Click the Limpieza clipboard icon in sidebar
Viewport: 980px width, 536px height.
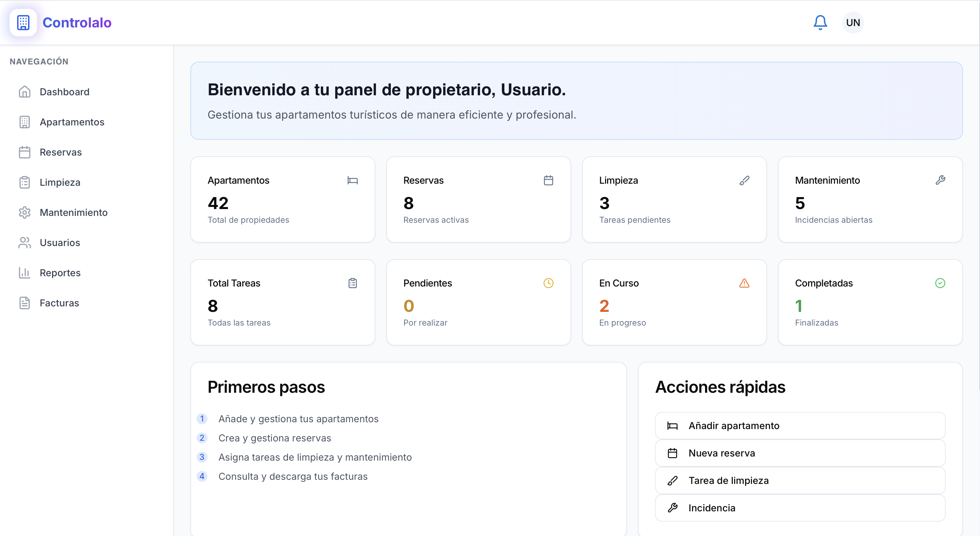(25, 182)
